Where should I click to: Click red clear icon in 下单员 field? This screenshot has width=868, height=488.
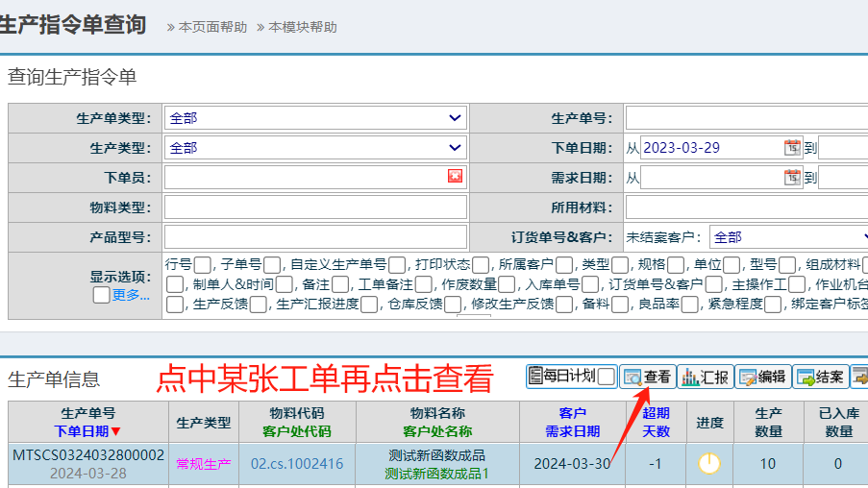(x=456, y=177)
